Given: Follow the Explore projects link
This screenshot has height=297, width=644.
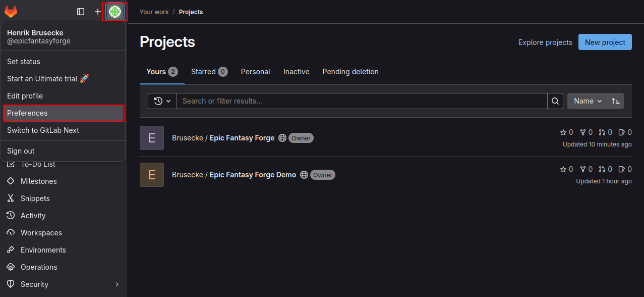Looking at the screenshot, I should (545, 42).
